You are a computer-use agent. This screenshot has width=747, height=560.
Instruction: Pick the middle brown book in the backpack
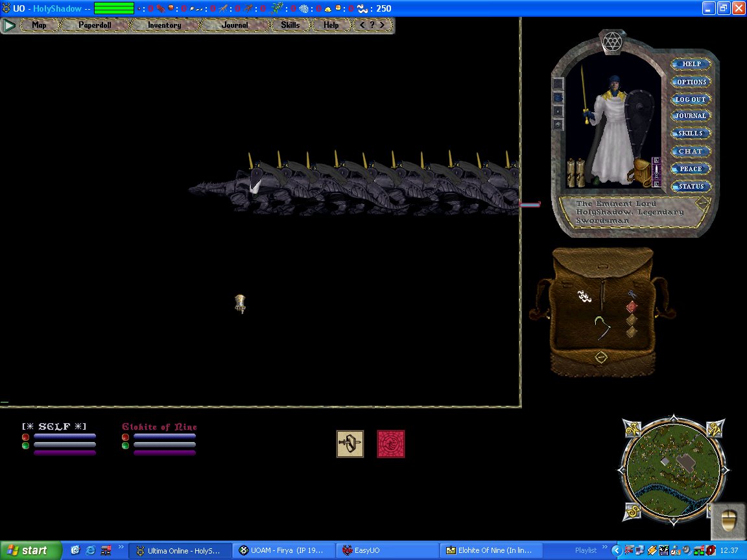pyautogui.click(x=631, y=319)
